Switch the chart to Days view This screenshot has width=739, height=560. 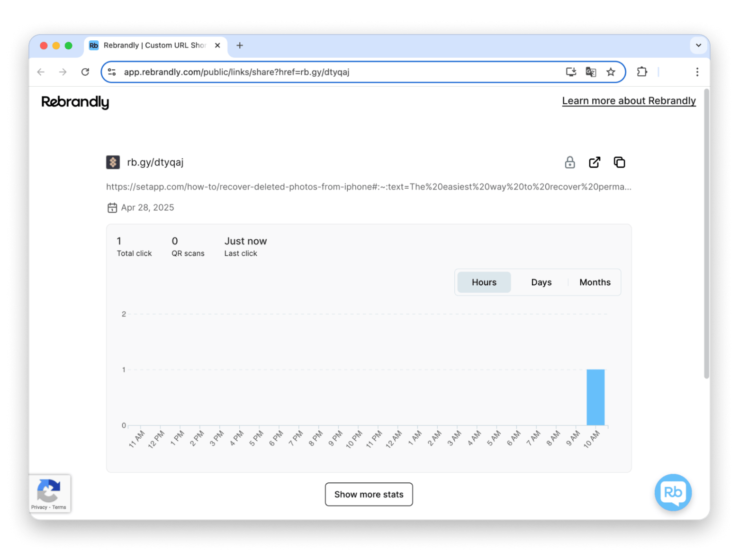(541, 282)
